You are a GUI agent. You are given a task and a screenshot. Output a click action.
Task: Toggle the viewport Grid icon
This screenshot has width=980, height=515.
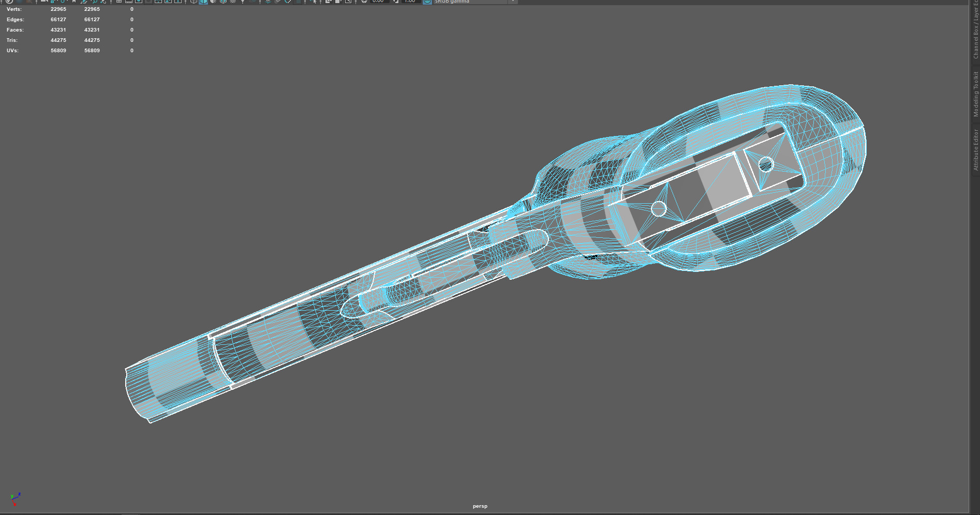[119, 2]
